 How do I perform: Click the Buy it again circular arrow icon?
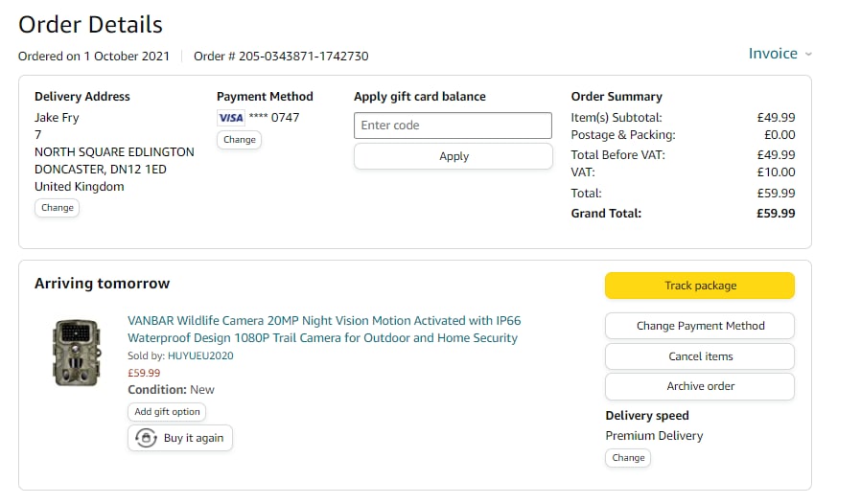[x=147, y=438]
